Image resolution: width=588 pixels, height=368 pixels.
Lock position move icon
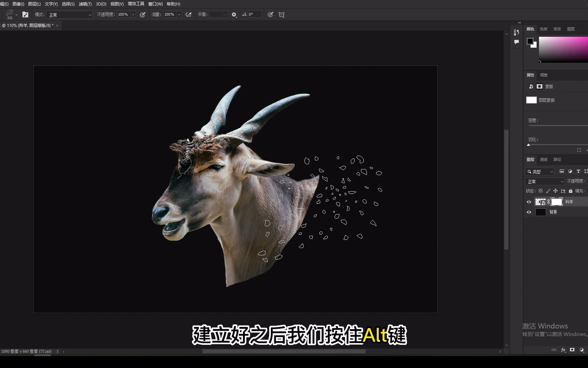tap(555, 191)
